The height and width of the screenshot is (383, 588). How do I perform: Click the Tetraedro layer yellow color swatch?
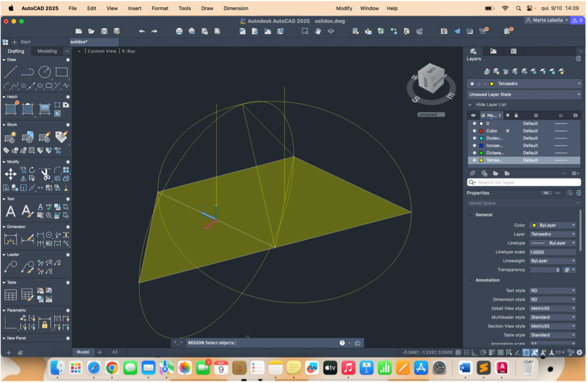point(481,160)
